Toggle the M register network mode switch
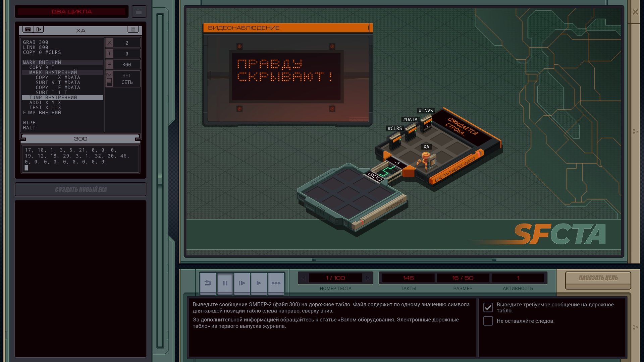Screen dimensions: 644x362 tap(109, 81)
